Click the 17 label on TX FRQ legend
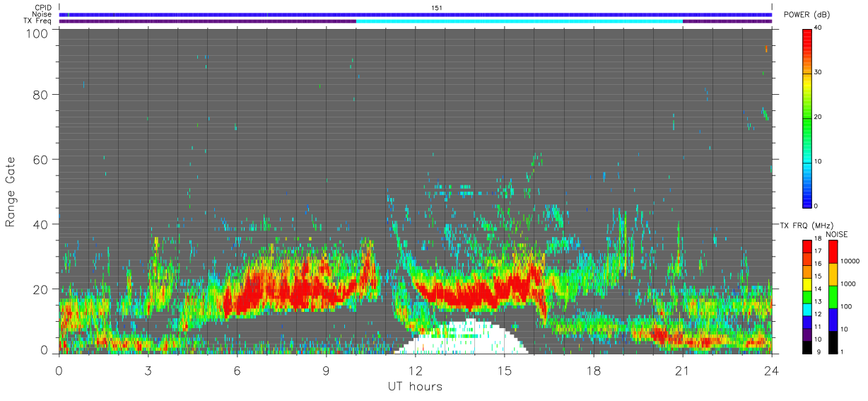 pyautogui.click(x=819, y=251)
